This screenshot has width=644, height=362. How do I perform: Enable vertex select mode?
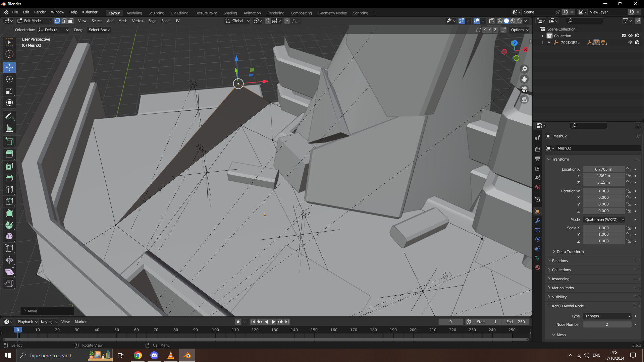(57, 21)
